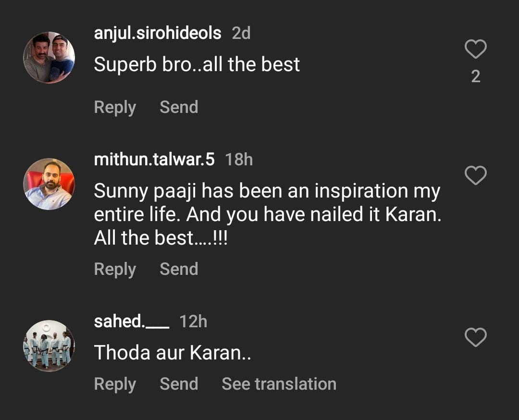Tap heart on mithun.talwar.5's comment
Screen dimensions: 519x420
coord(476,176)
